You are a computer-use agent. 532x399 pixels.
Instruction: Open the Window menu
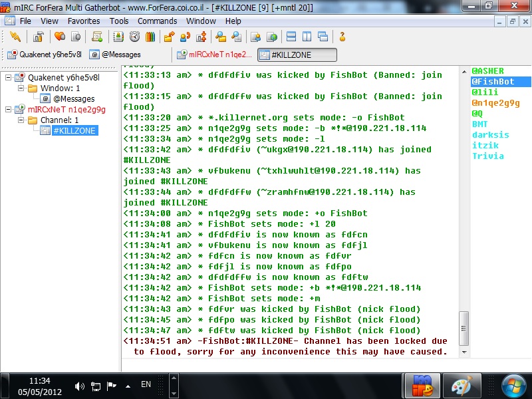(201, 21)
